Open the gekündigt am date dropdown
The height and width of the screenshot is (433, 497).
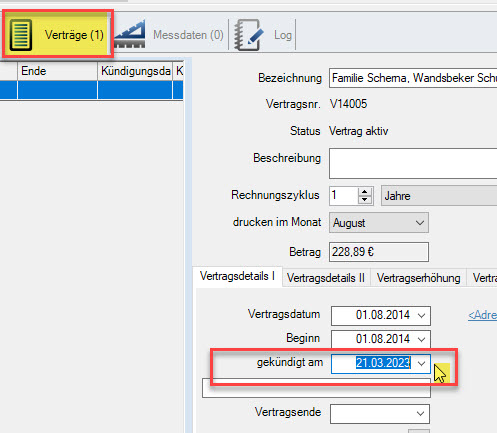click(x=421, y=363)
